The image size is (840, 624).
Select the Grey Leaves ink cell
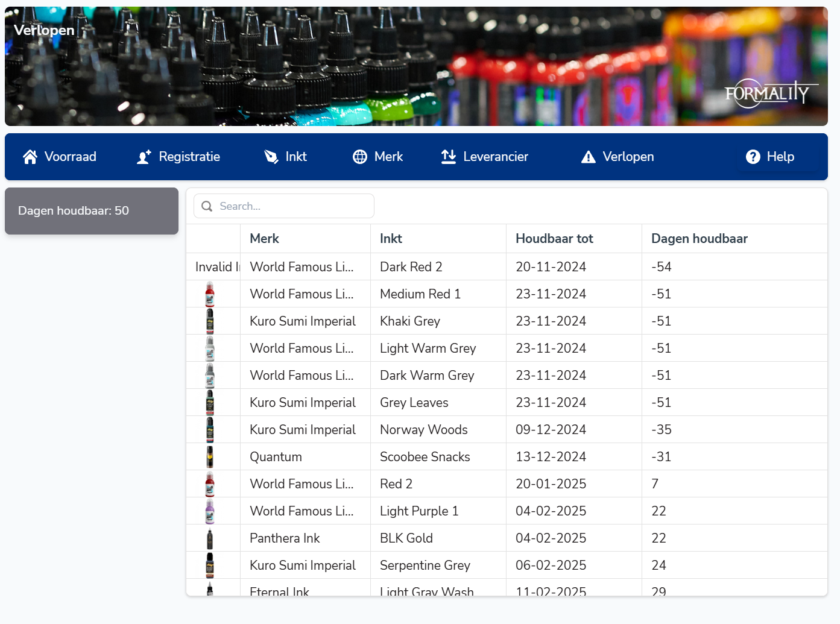click(x=438, y=403)
